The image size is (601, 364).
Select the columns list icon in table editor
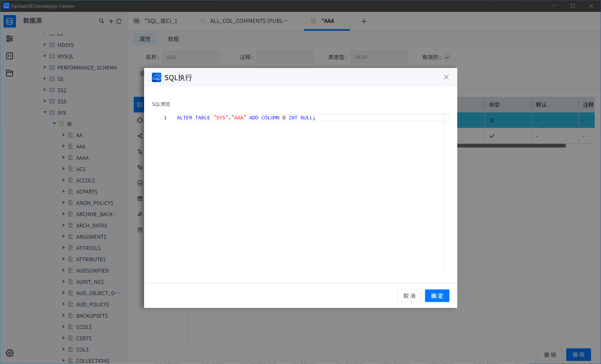tap(140, 105)
